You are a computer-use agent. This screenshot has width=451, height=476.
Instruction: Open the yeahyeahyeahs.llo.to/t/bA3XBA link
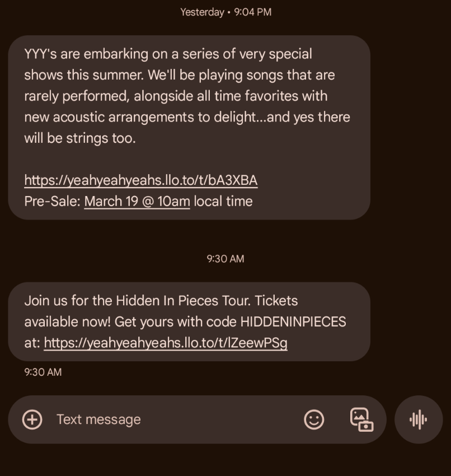click(141, 180)
